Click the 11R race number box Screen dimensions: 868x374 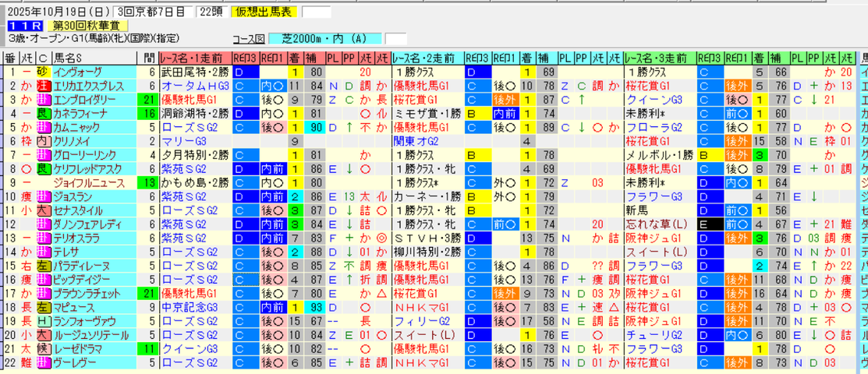click(26, 26)
